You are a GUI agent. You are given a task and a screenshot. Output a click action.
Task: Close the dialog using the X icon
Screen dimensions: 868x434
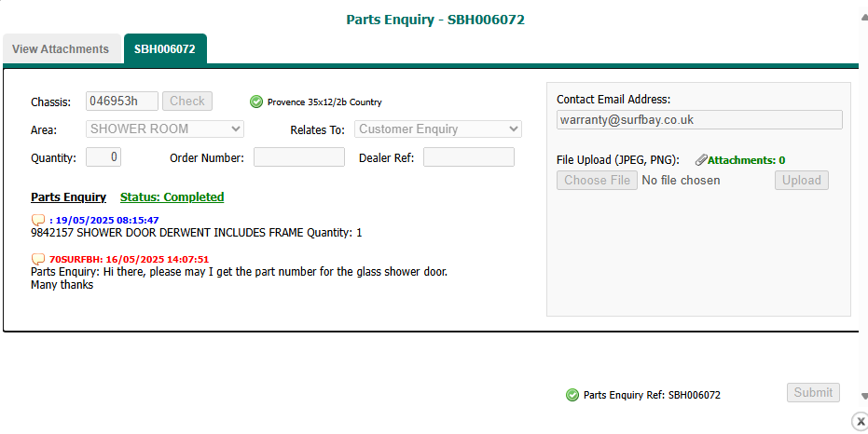860,422
